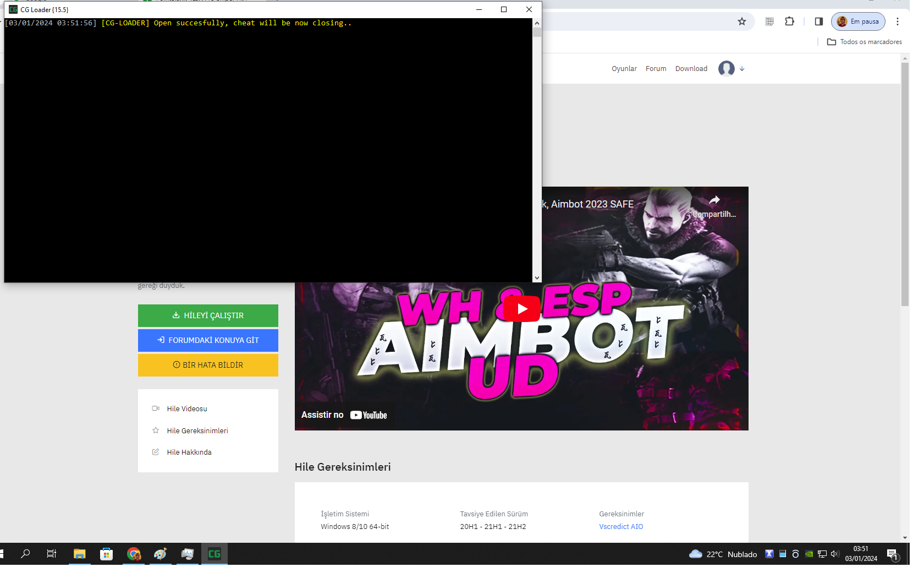924x578 pixels.
Task: Switch to Chrome on taskbar
Action: (134, 554)
